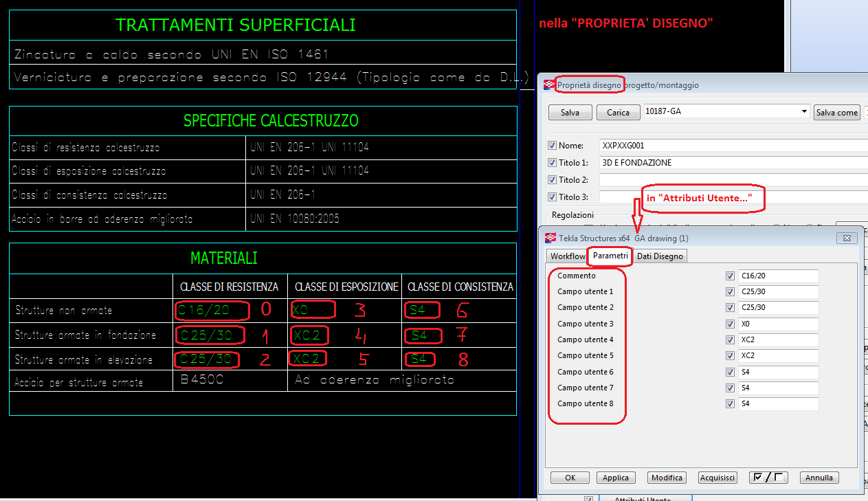Switch to the Workflow tab

click(568, 256)
